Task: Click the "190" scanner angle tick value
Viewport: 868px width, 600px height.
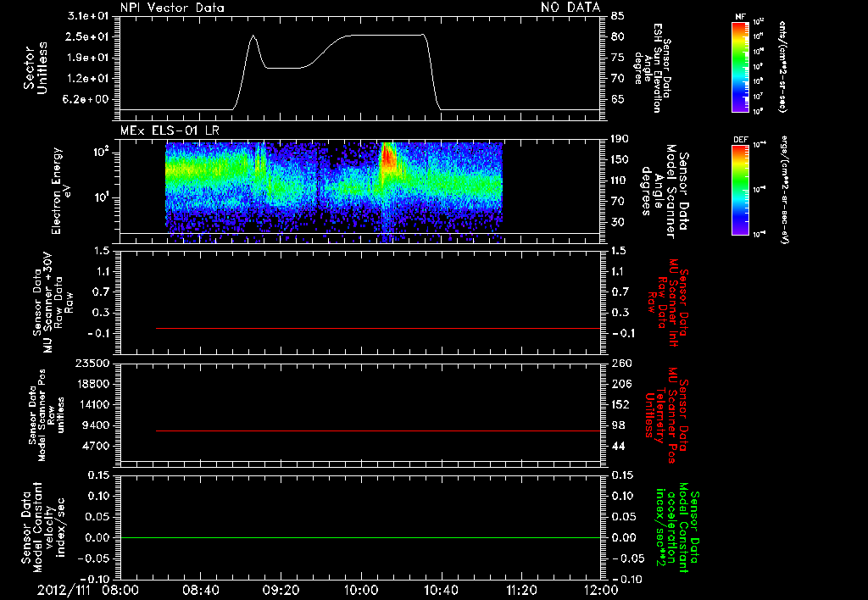Action: tap(620, 139)
